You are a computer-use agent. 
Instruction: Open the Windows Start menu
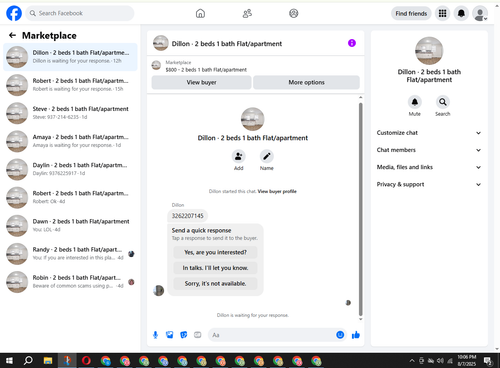[x=9, y=360]
